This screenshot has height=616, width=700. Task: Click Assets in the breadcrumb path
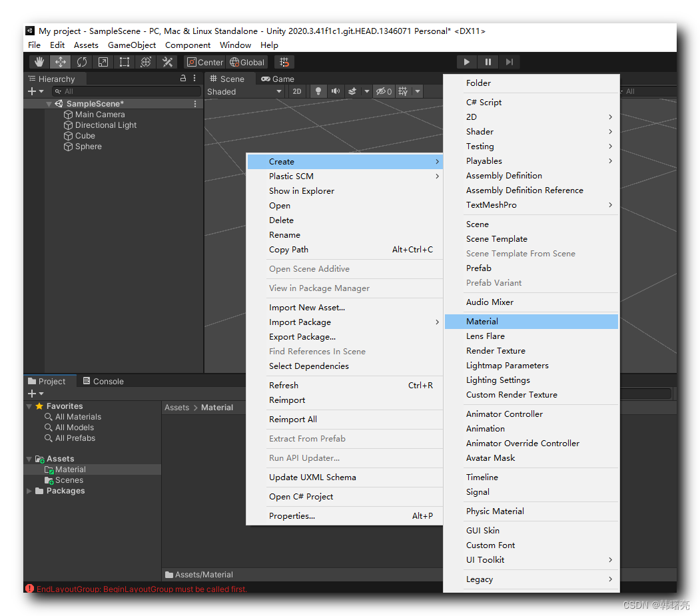click(x=176, y=408)
